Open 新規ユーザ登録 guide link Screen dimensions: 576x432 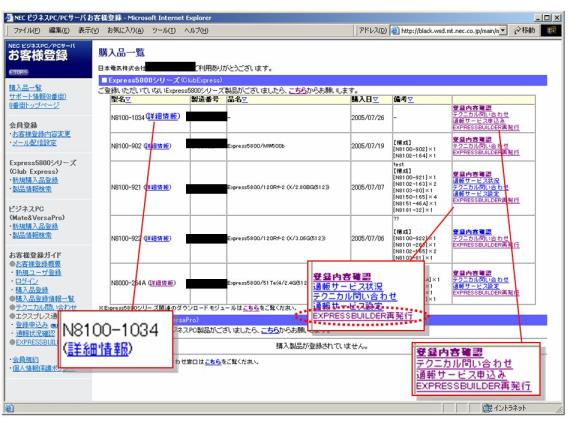pos(38,273)
